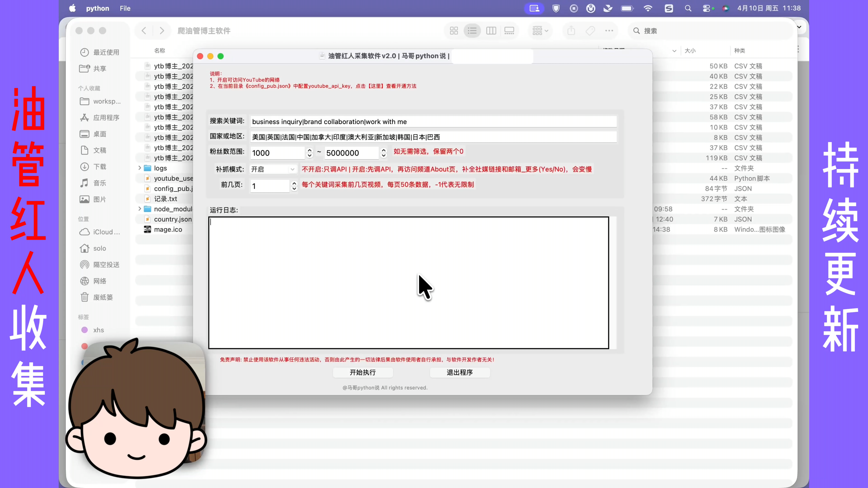Open the python menu in menu bar

97,8
